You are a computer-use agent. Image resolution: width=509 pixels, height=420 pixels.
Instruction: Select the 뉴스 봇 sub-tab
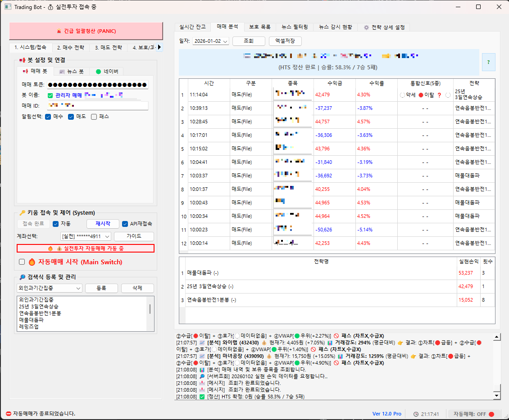tap(72, 72)
